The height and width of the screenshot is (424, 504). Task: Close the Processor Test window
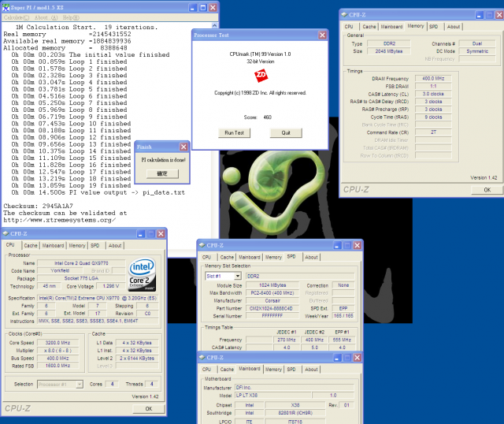point(322,35)
